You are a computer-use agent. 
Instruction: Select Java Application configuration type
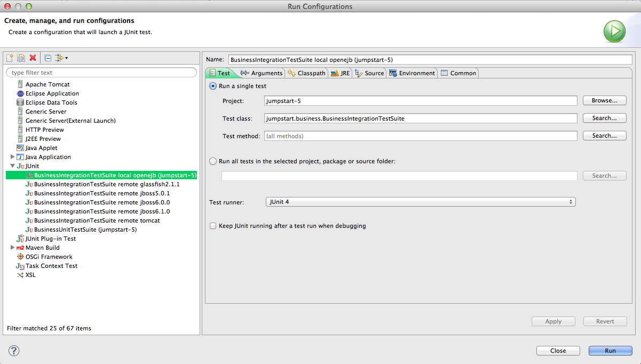coord(48,157)
